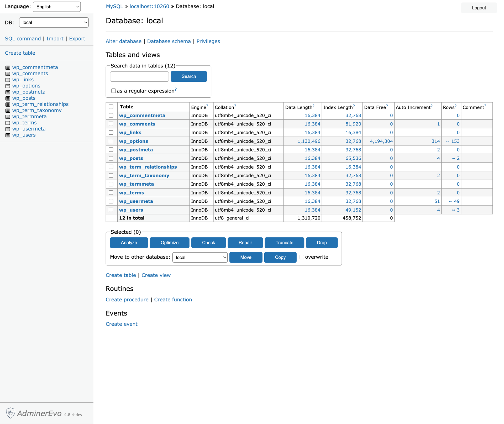The width and height of the screenshot is (504, 424).
Task: Check the wp_term_taxonomy row checkbox
Action: [x=111, y=175]
